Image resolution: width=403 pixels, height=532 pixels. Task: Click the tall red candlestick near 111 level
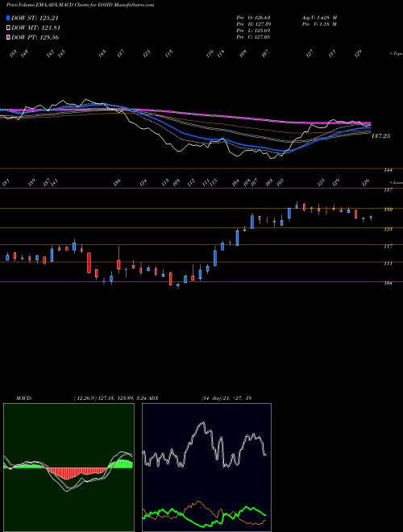(x=89, y=263)
